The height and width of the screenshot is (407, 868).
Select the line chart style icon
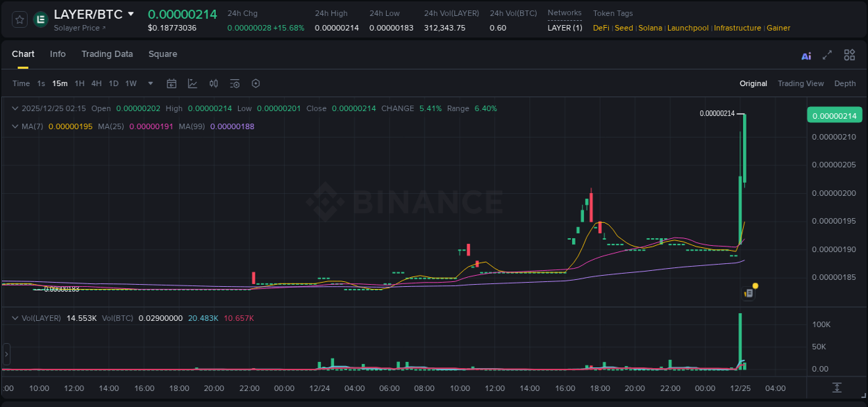point(192,83)
